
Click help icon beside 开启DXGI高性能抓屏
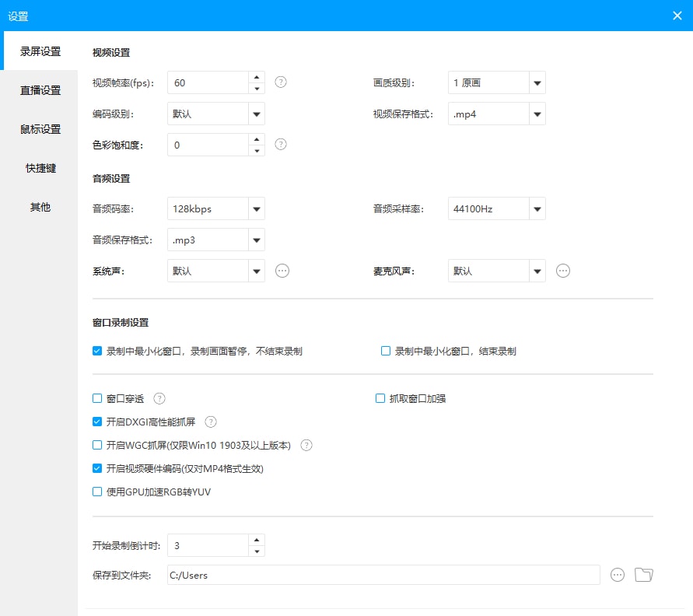[210, 422]
